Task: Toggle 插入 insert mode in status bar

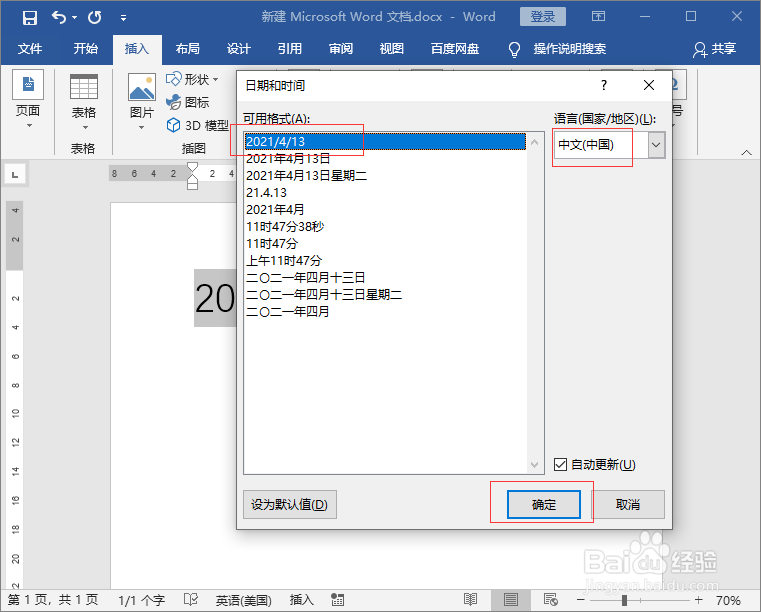Action: (301, 600)
